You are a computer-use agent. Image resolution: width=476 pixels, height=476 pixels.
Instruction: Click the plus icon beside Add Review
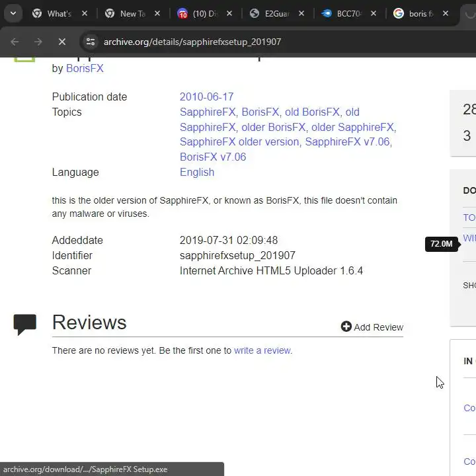pos(346,327)
